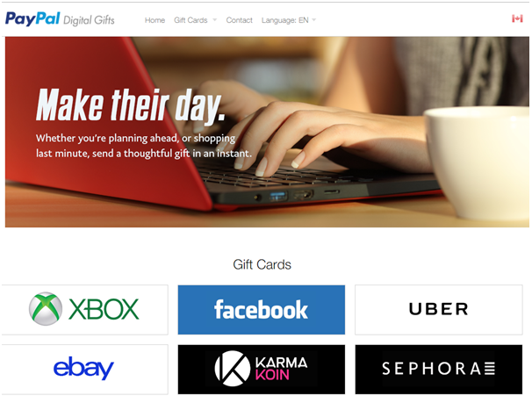Screen dimensions: 532x403
Task: Click the Make their day banner headline
Action: click(x=131, y=105)
